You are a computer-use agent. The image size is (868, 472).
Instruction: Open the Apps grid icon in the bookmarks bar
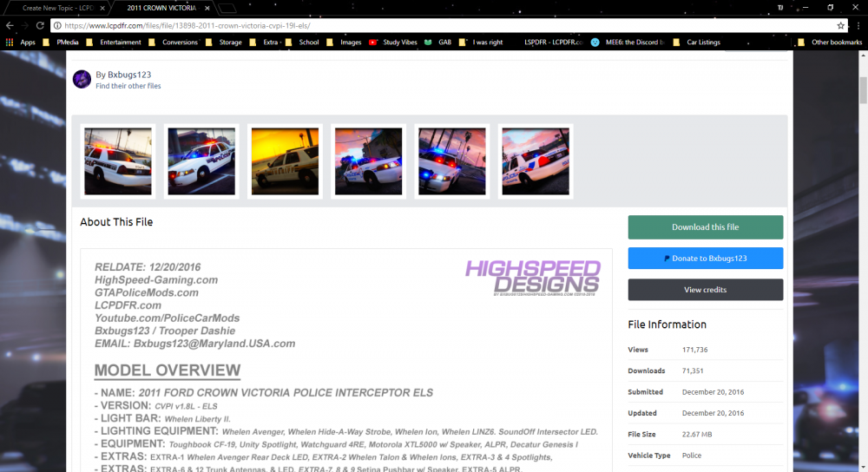click(x=10, y=42)
